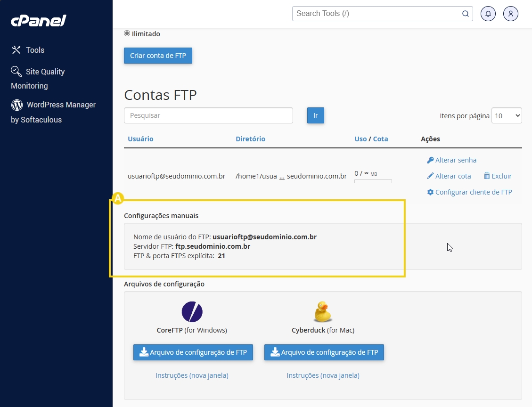Open CoreFTP Instruções (nova janela)

pos(192,375)
